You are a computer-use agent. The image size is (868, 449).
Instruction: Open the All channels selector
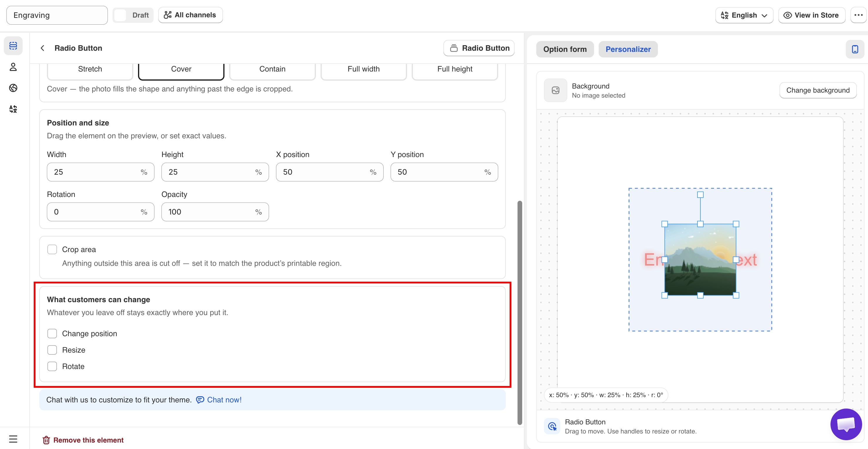point(190,15)
